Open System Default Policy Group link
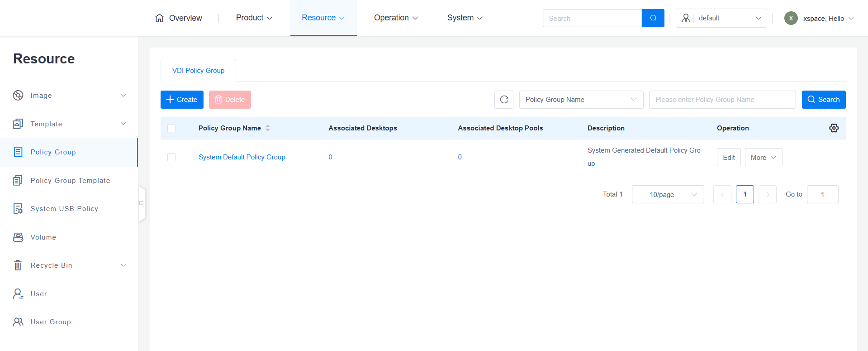Image resolution: width=868 pixels, height=351 pixels. point(242,157)
